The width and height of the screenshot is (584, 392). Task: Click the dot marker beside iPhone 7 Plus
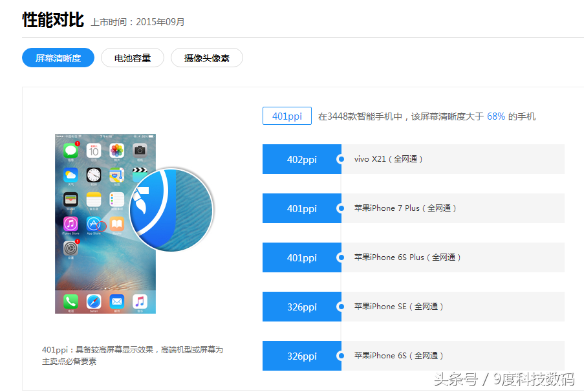341,208
